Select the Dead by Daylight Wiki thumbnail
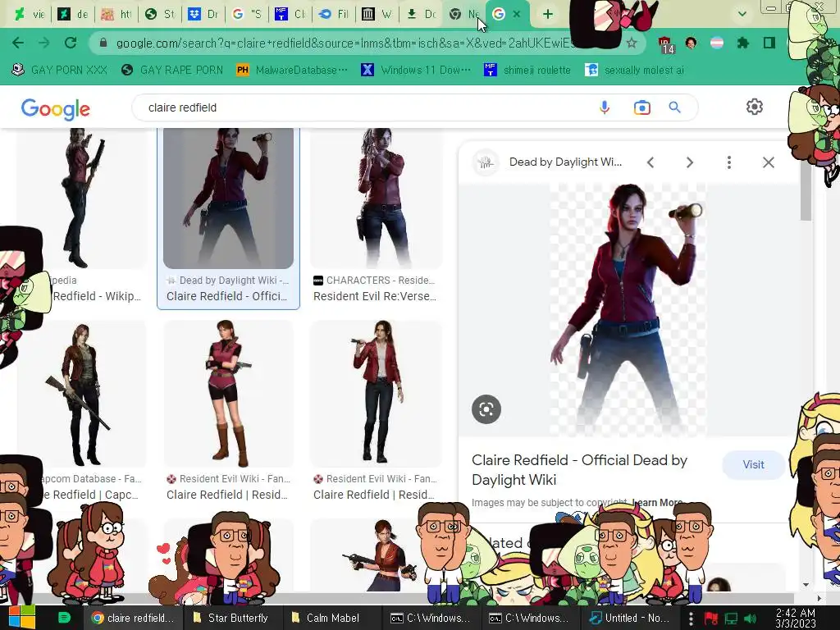Image resolution: width=840 pixels, height=630 pixels. (x=228, y=198)
